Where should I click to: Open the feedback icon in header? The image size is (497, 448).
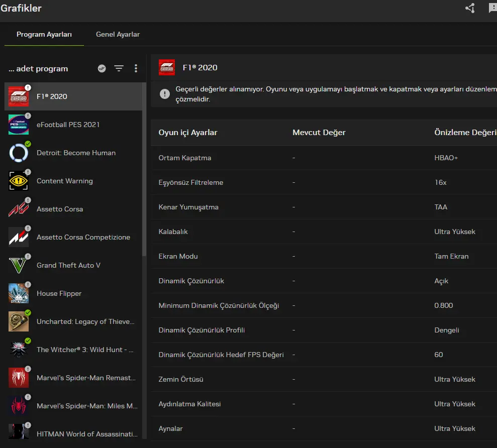click(x=492, y=8)
